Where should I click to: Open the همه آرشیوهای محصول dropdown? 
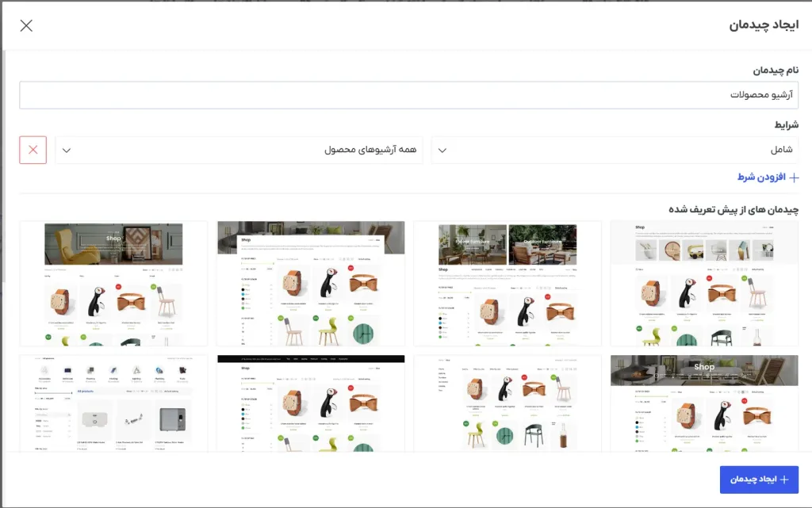pos(239,150)
